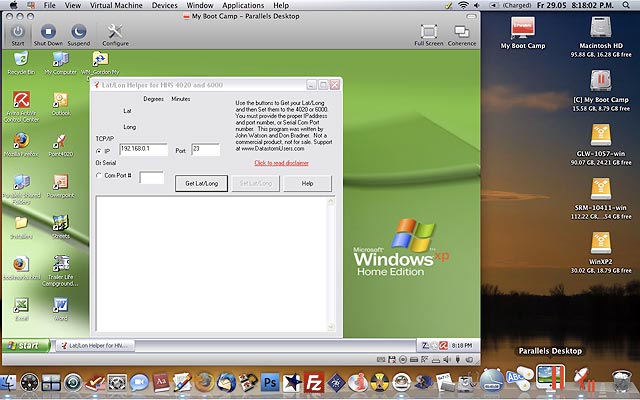Open the My Boot Camp Mac desktop icon
The height and width of the screenshot is (400, 640).
pos(522,28)
